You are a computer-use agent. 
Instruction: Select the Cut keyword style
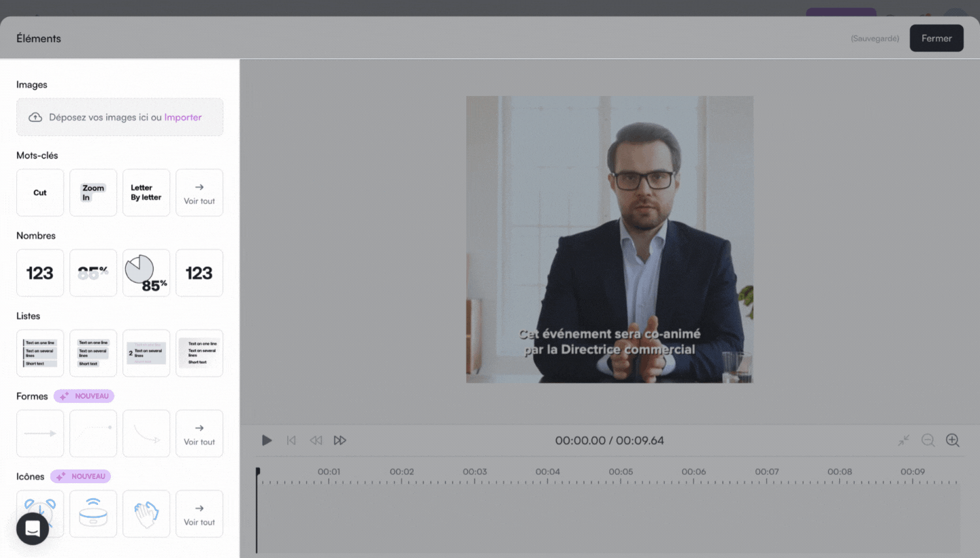pos(40,193)
